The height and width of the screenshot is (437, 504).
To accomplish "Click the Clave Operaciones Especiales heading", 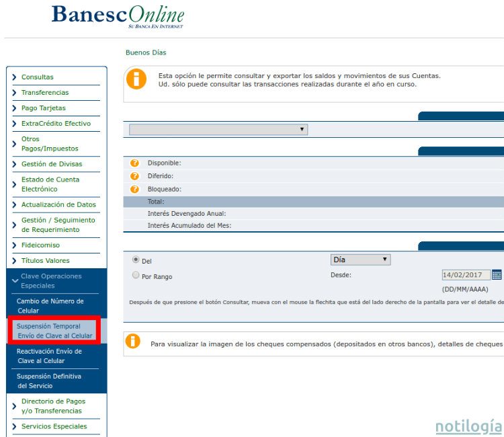I will [51, 281].
